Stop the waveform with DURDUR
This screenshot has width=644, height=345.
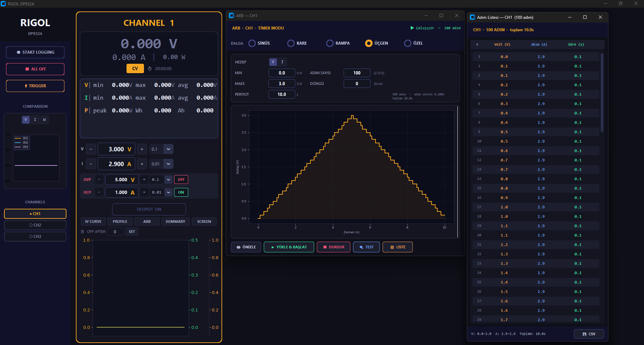[x=334, y=247]
